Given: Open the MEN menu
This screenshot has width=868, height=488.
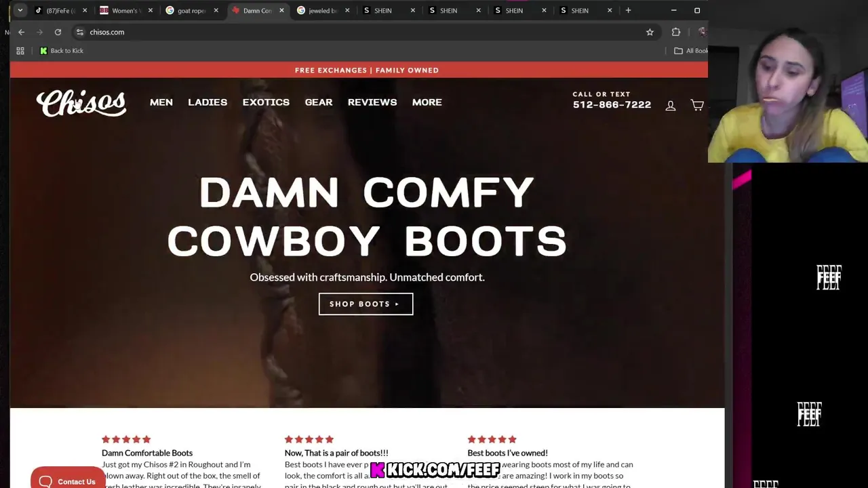Looking at the screenshot, I should click(161, 102).
